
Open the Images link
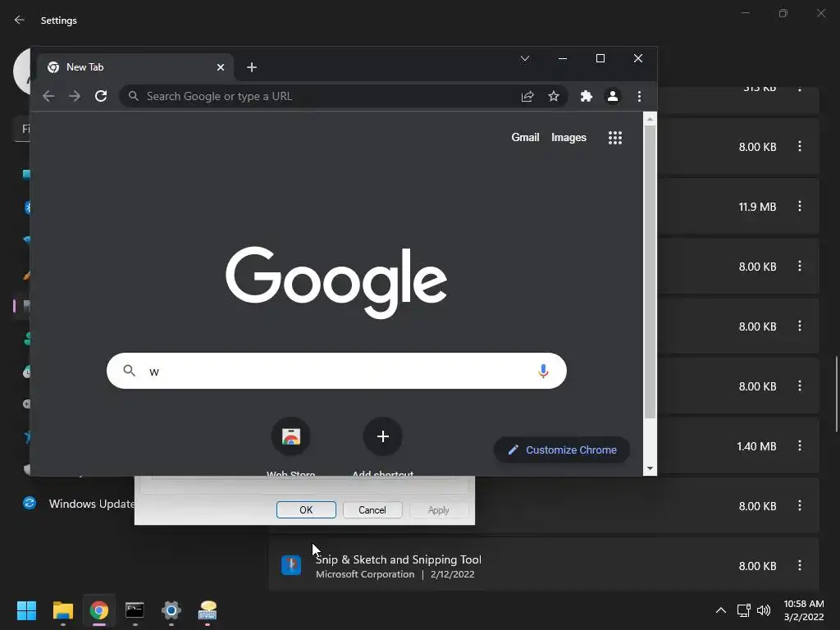click(568, 138)
